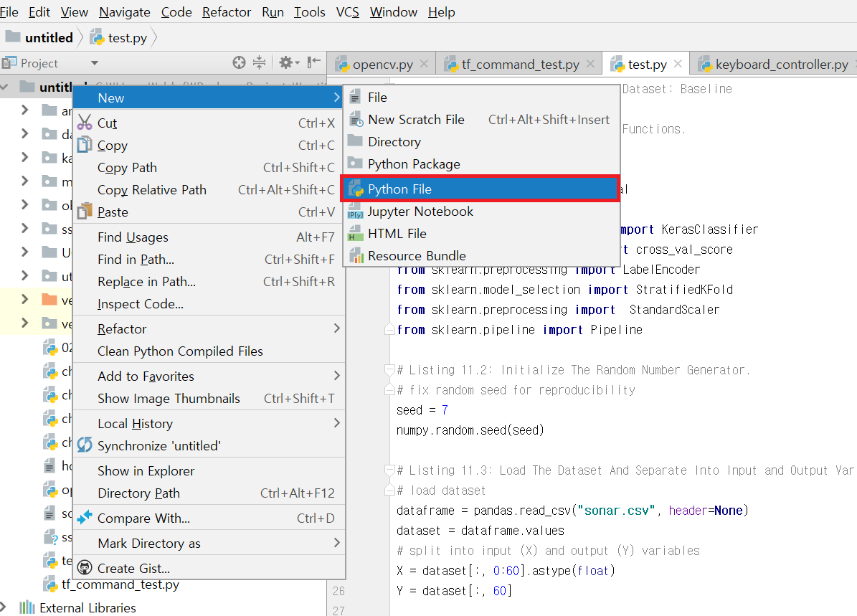Image resolution: width=857 pixels, height=616 pixels.
Task: Fold the Listing 11.3 comment block
Action: click(389, 470)
